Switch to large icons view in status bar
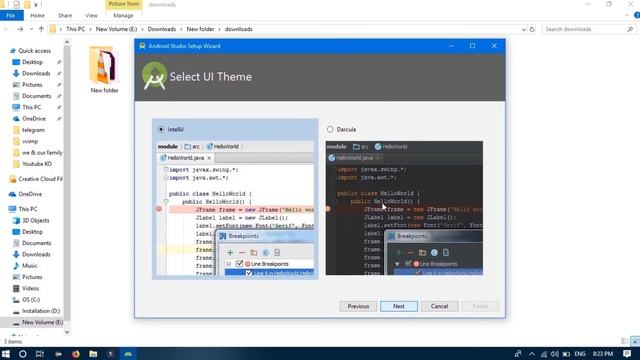This screenshot has width=640, height=360. [635, 341]
